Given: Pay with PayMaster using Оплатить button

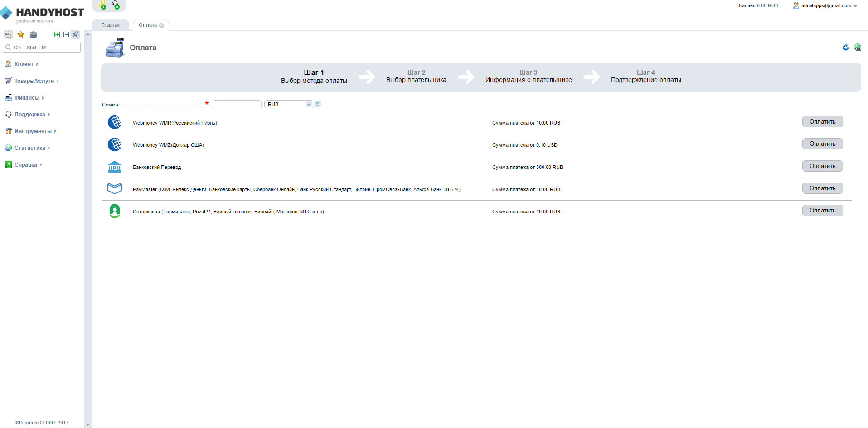Looking at the screenshot, I should click(x=823, y=188).
